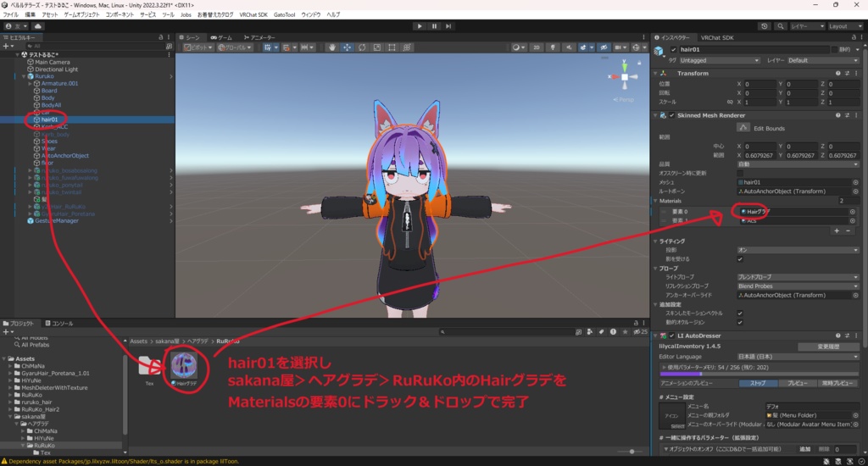The width and height of the screenshot is (868, 466).
Task: Click the object picker for 要素 0 material
Action: (853, 212)
